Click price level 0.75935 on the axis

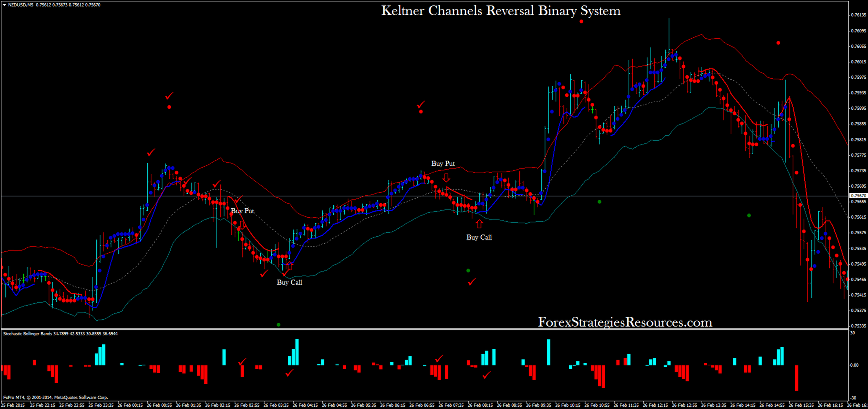(858, 93)
